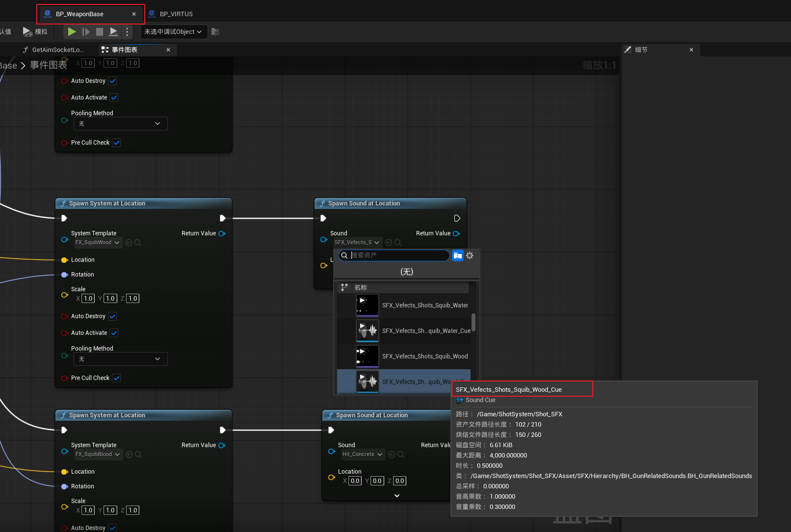The height and width of the screenshot is (532, 791).
Task: Select the (无) none option
Action: point(407,272)
